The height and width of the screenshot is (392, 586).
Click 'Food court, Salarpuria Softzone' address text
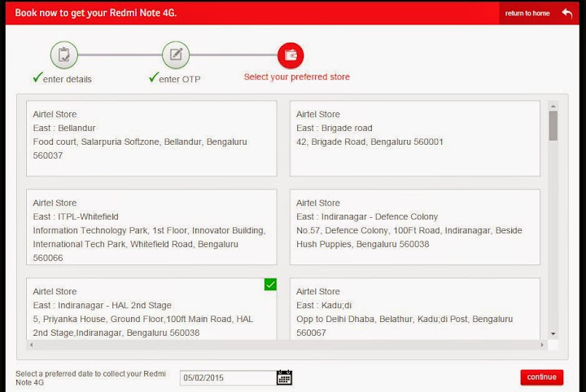[x=98, y=142]
